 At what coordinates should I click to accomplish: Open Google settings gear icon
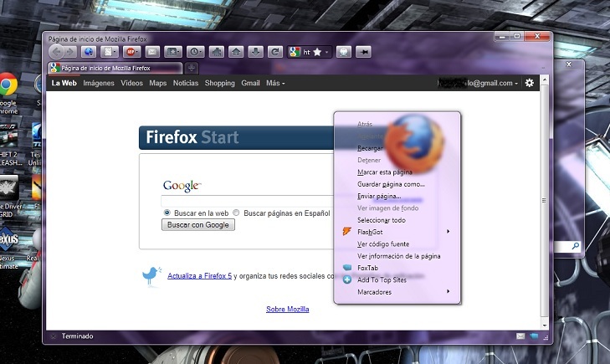(x=530, y=83)
